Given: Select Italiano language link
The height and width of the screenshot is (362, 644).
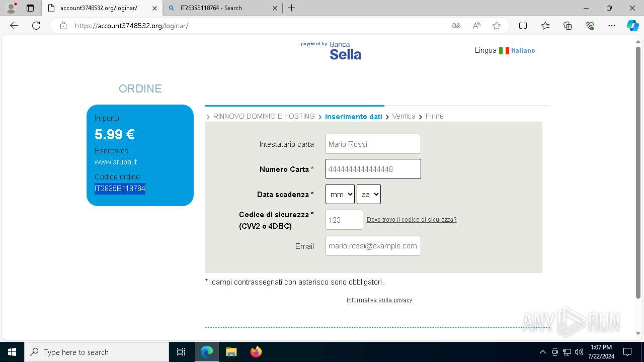Looking at the screenshot, I should click(x=523, y=50).
